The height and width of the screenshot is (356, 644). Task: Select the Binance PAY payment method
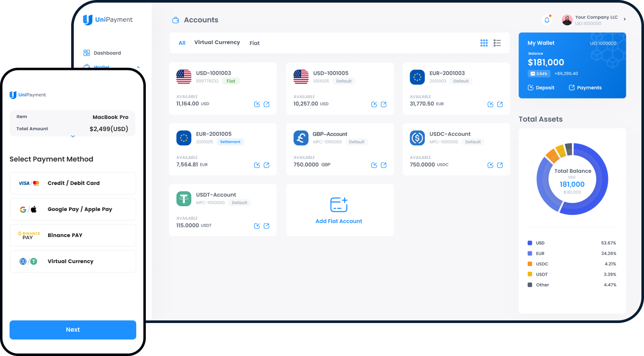coord(72,235)
